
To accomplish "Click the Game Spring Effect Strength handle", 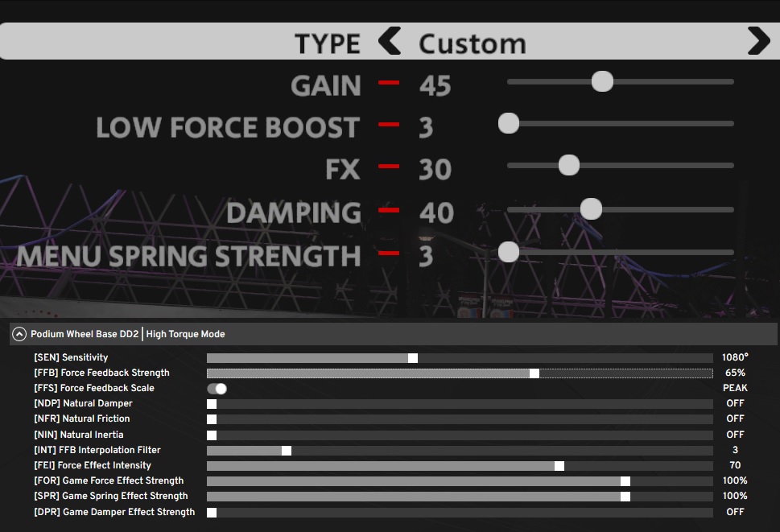I will tap(625, 497).
